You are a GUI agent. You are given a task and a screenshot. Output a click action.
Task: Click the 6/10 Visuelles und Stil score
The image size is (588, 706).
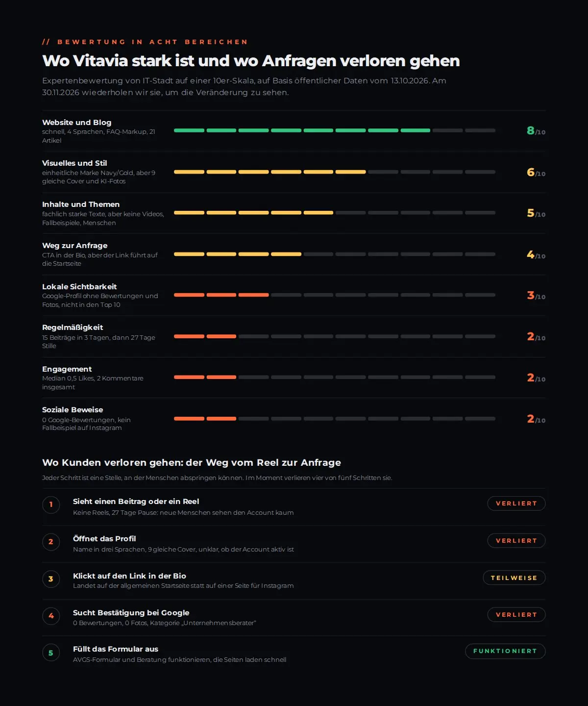pos(536,172)
